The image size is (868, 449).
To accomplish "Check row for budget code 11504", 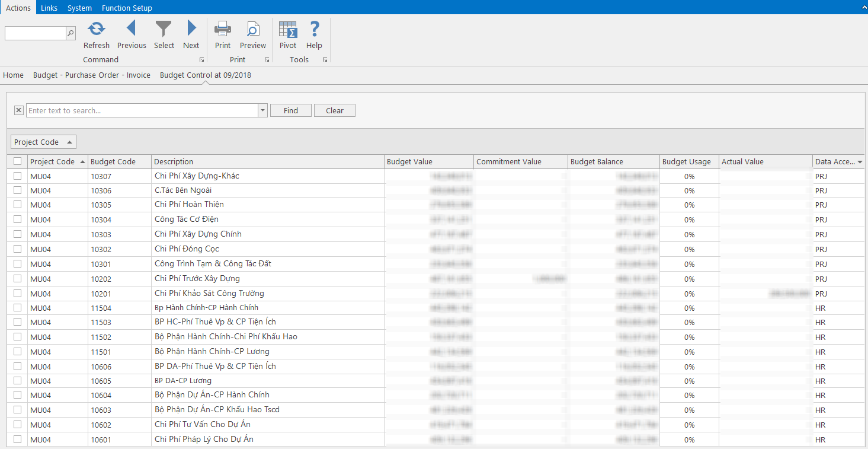I will click(x=17, y=308).
